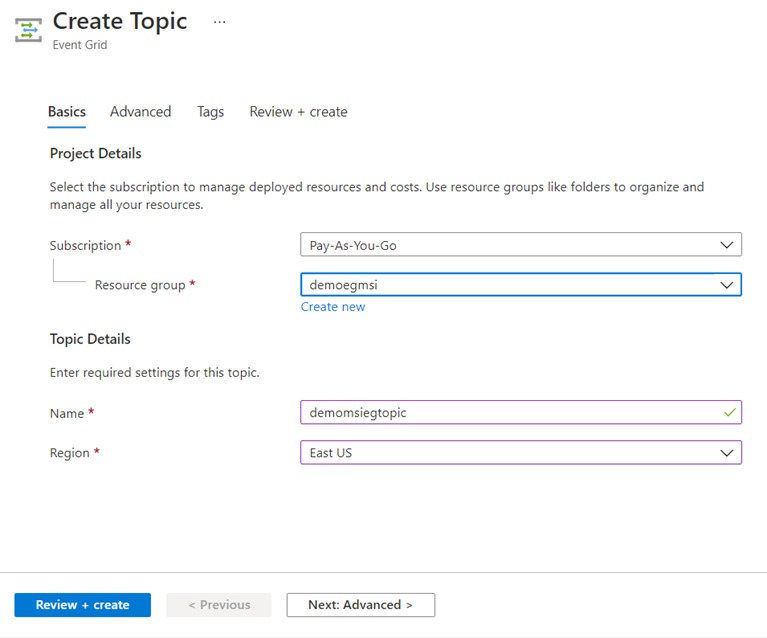
Task: Click the Next: Advanced button
Action: (x=360, y=605)
